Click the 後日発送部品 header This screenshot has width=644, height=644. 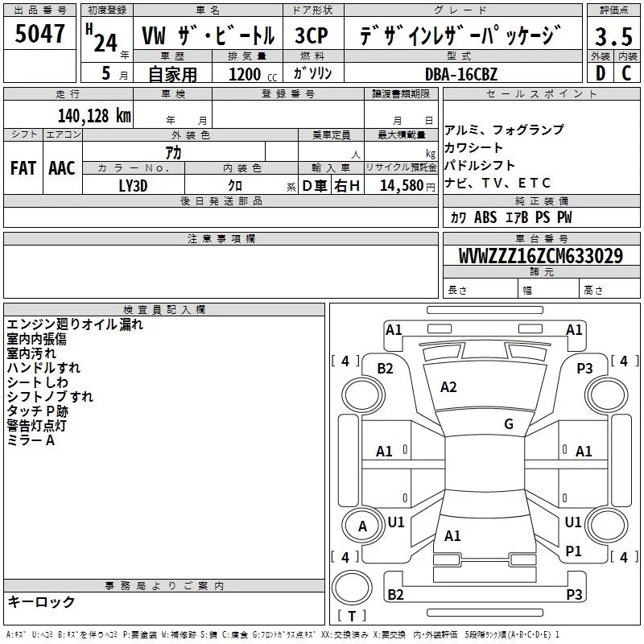tap(221, 200)
